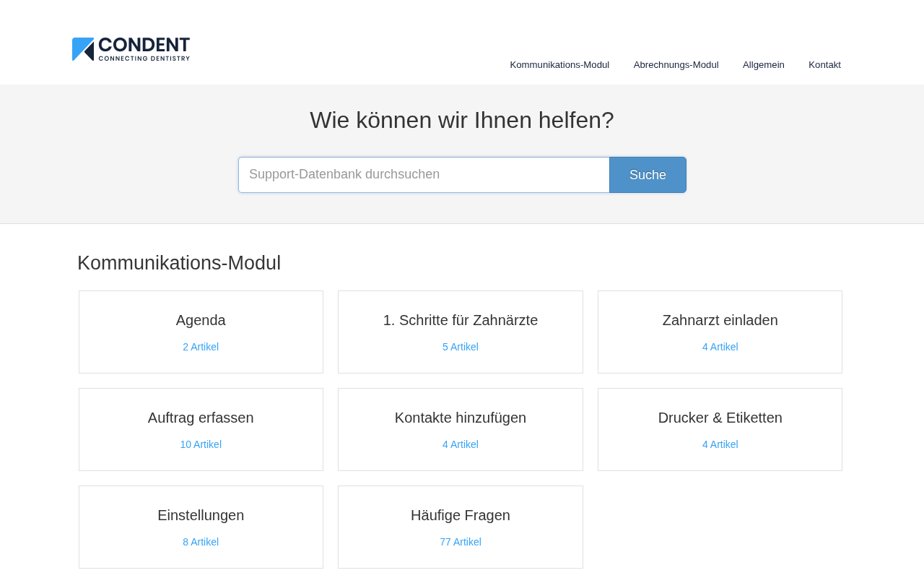Open the Auftrag erfassen category
Screen dimensions: 924x578
(x=201, y=418)
